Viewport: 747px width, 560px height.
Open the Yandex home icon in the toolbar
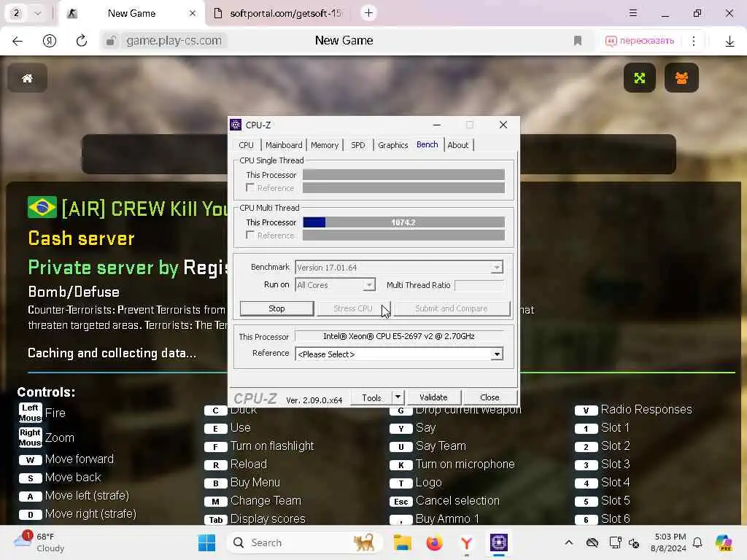(50, 41)
